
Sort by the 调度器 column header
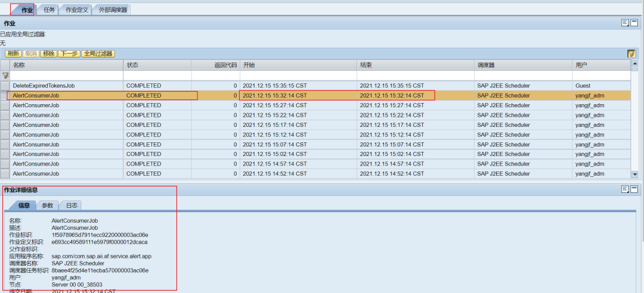524,66
